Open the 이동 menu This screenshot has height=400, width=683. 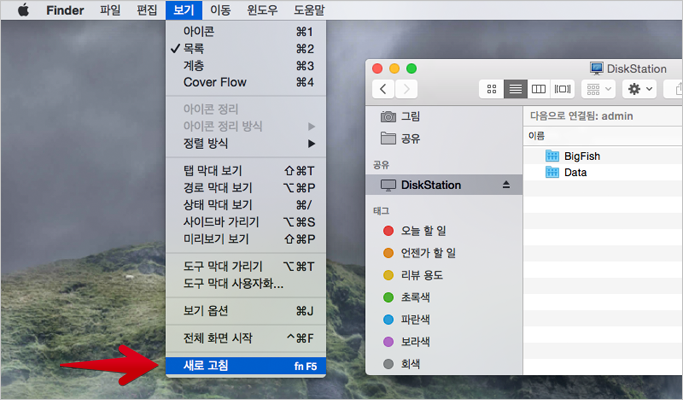(220, 10)
